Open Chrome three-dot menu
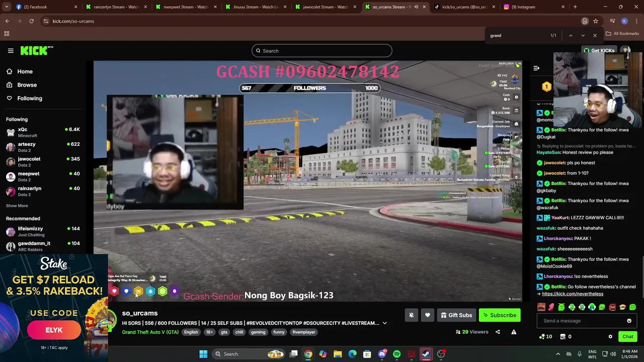This screenshot has width=644, height=362. click(x=637, y=21)
